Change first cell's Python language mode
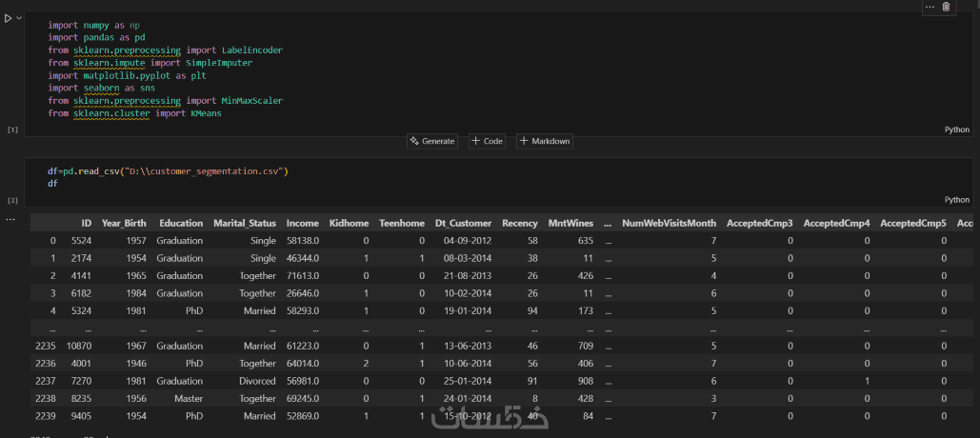 pyautogui.click(x=956, y=129)
